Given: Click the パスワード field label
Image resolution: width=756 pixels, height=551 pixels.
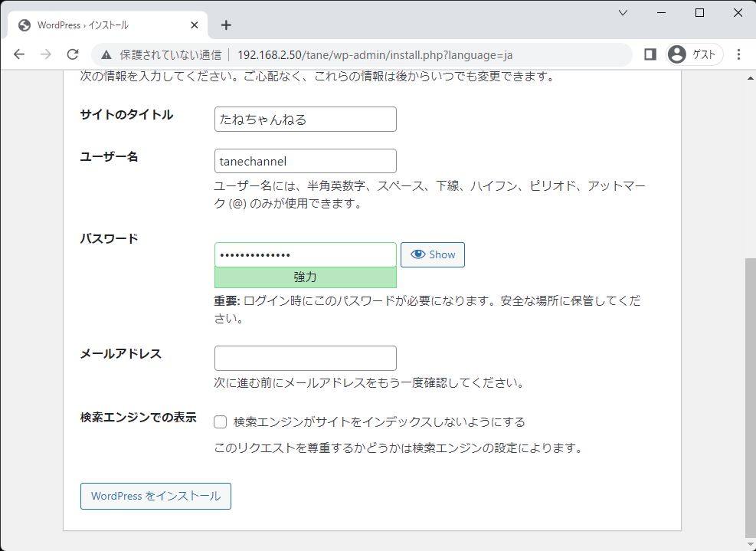Looking at the screenshot, I should [x=110, y=238].
